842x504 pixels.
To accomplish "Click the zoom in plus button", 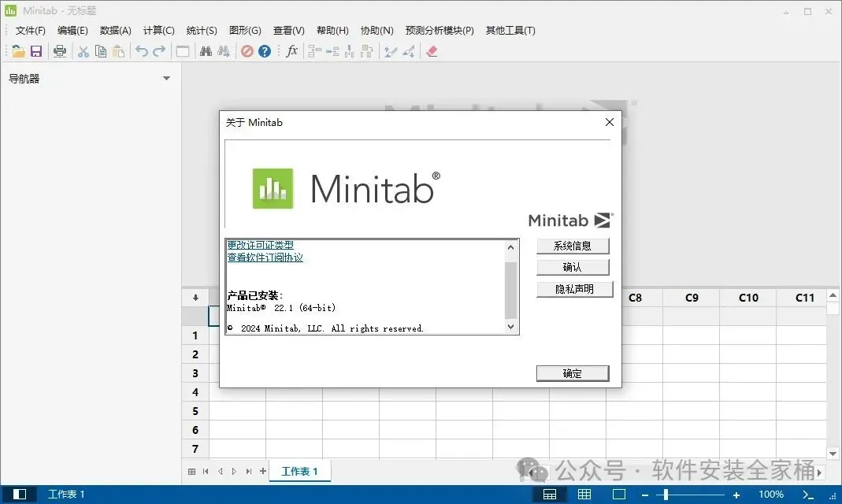I will click(736, 495).
